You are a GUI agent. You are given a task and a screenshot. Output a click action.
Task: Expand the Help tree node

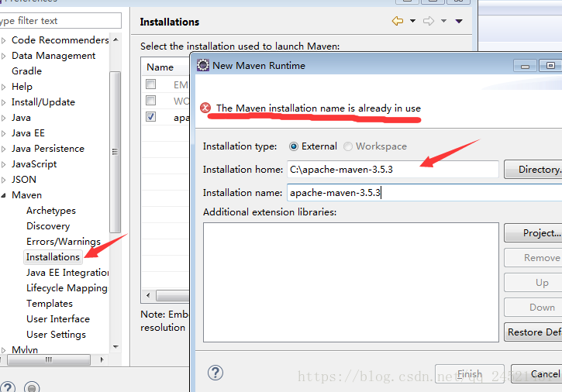(x=4, y=87)
